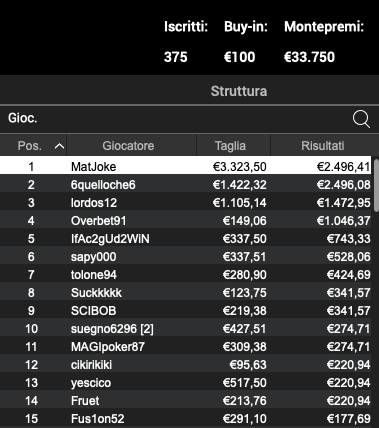
Task: Pick the sapy000 row
Action: (185, 256)
